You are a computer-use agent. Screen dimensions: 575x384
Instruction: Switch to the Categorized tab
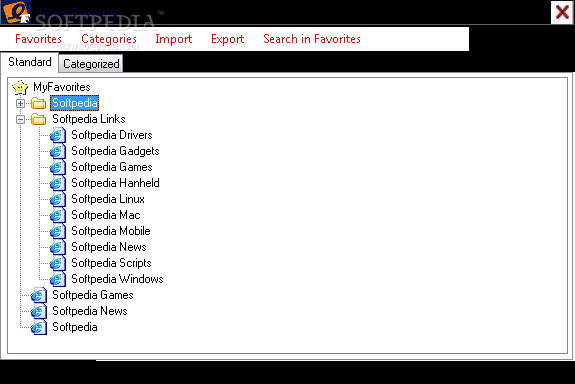point(91,64)
